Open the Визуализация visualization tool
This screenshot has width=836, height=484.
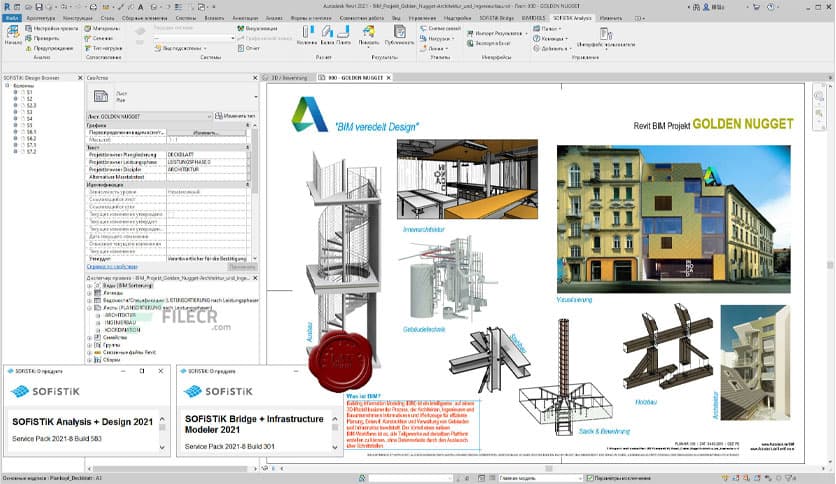pos(258,28)
